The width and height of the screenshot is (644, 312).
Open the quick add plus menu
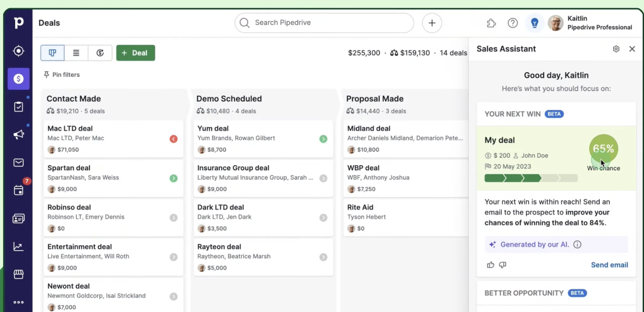coord(432,23)
